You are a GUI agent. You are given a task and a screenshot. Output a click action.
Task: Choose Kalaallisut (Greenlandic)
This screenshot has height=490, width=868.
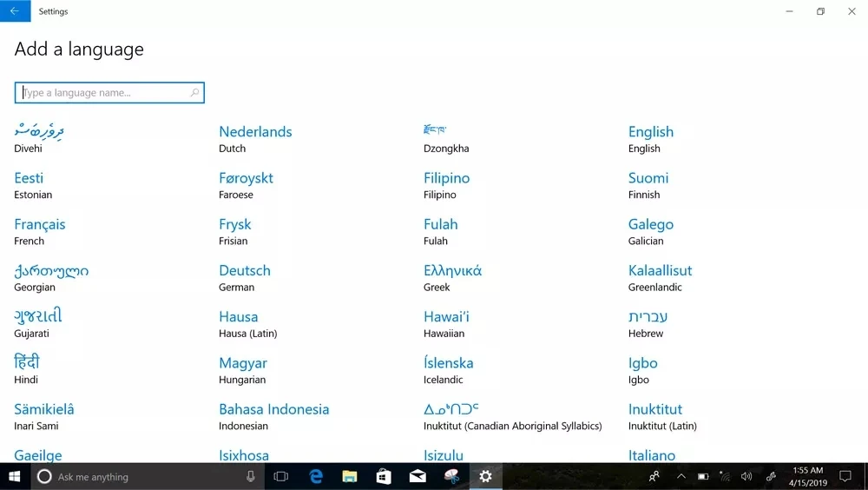pyautogui.click(x=660, y=278)
